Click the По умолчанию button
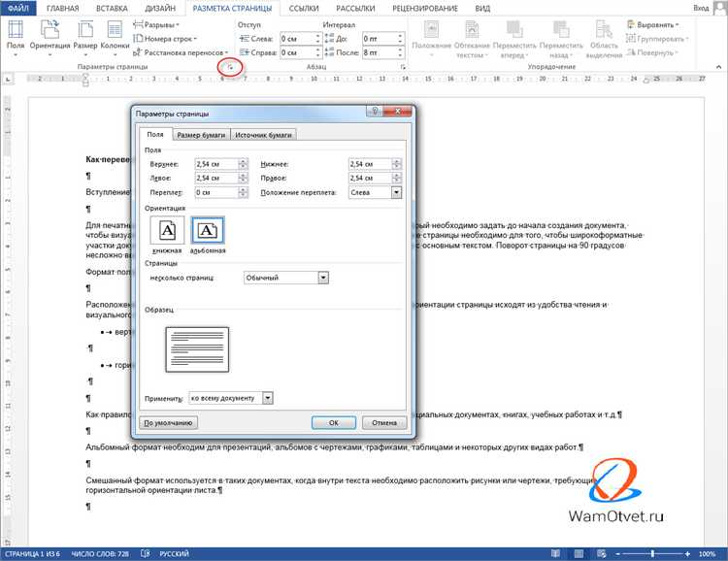 [x=168, y=422]
